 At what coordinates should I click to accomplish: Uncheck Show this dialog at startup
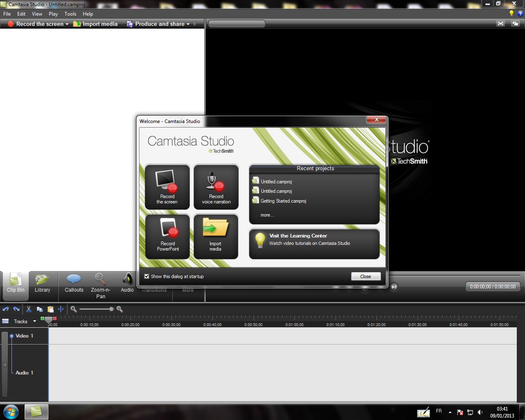coord(146,276)
